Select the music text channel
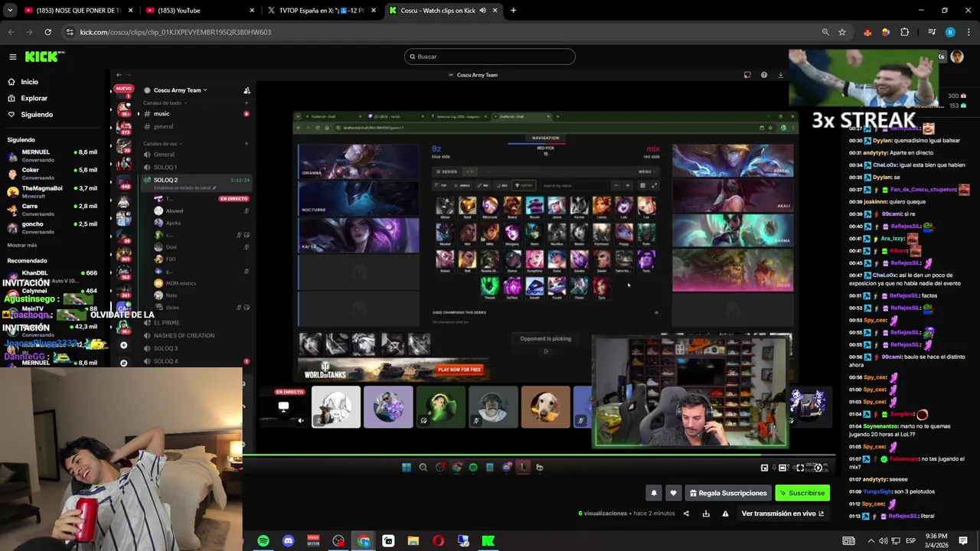 tap(195, 114)
